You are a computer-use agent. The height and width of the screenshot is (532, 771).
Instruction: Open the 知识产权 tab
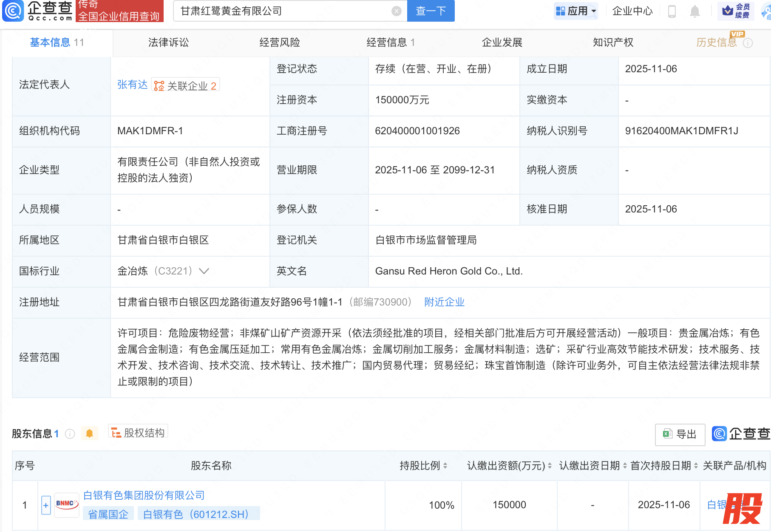pos(612,42)
